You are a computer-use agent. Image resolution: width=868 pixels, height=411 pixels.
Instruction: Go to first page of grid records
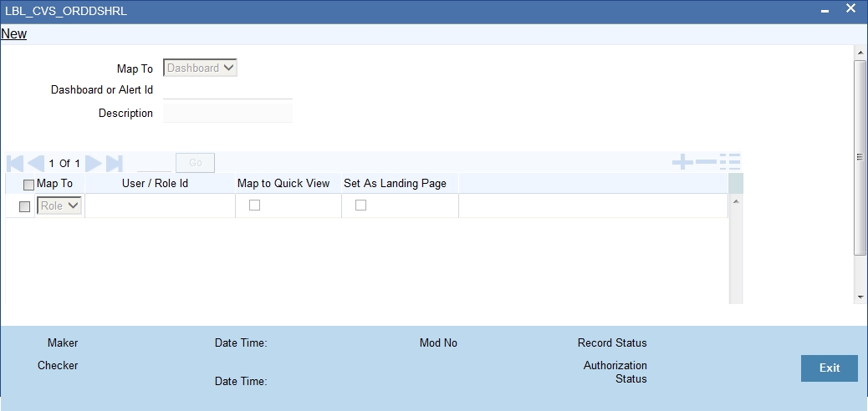pyautogui.click(x=16, y=163)
